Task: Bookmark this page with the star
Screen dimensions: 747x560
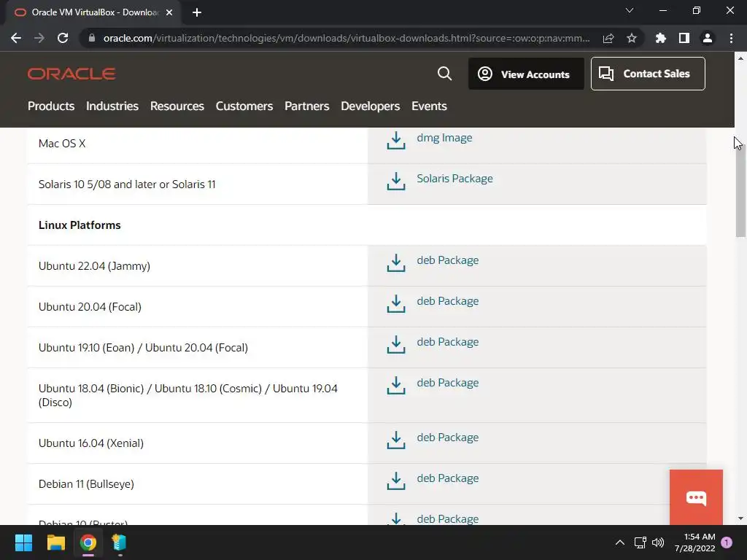Action: point(632,38)
